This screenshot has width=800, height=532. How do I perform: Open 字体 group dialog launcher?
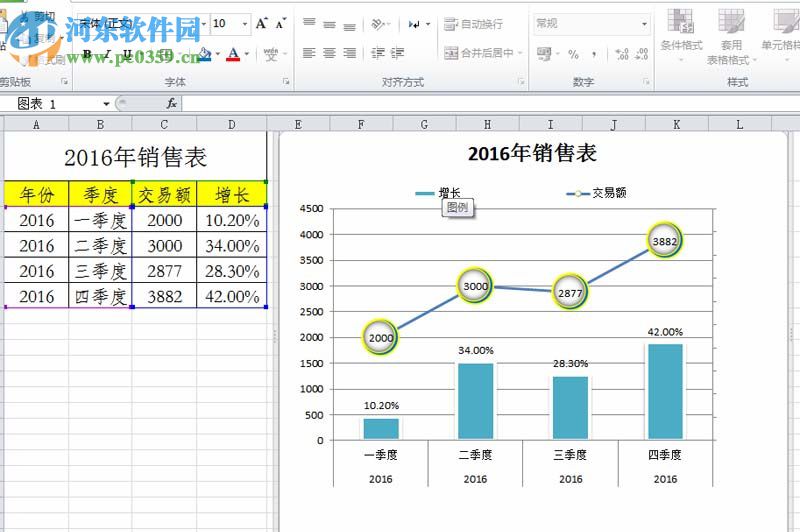tap(286, 82)
